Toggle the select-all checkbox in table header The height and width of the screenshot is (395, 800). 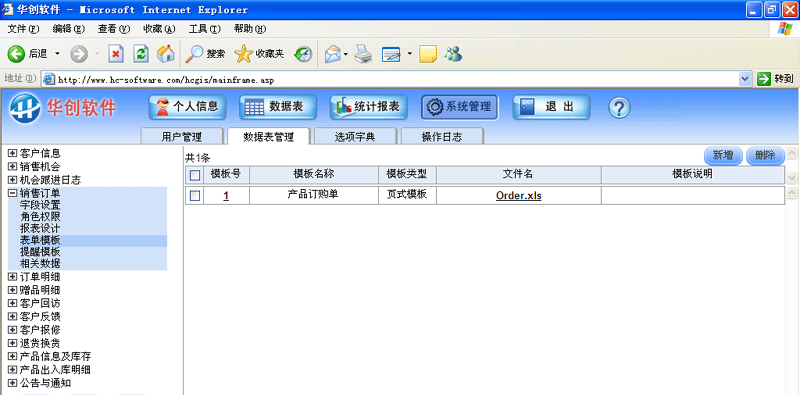pos(195,176)
